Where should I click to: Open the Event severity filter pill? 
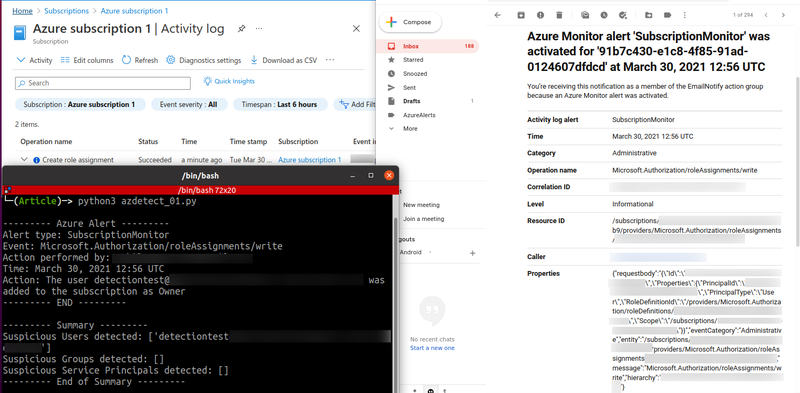coord(189,105)
